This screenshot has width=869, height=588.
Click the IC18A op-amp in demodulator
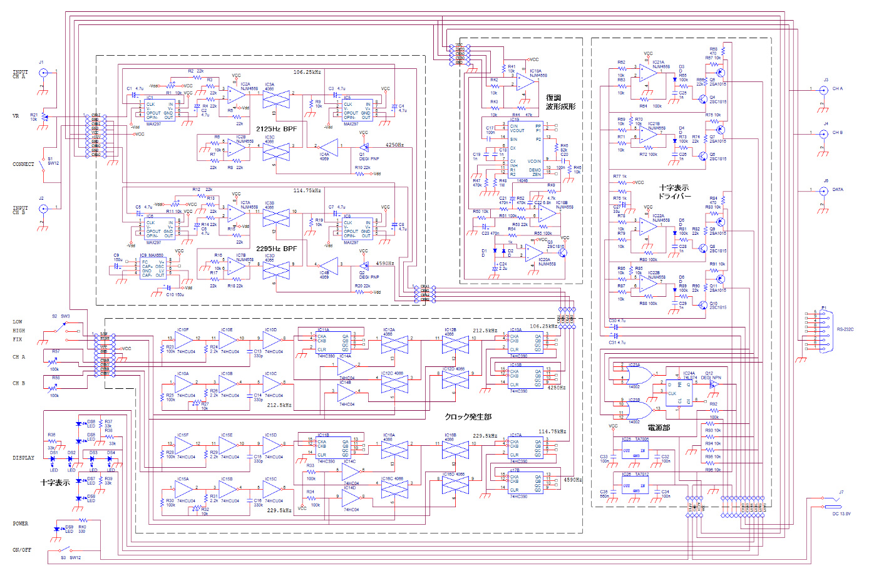(526, 83)
